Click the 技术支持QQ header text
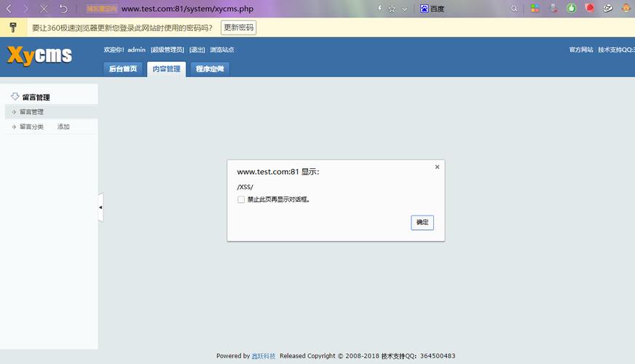Viewport: 635px width, 364px height. coord(616,50)
